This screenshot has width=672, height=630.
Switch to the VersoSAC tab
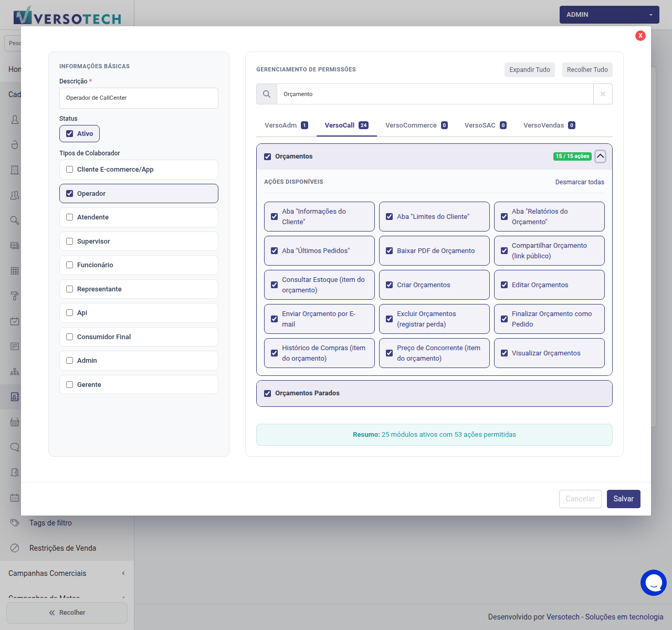485,125
